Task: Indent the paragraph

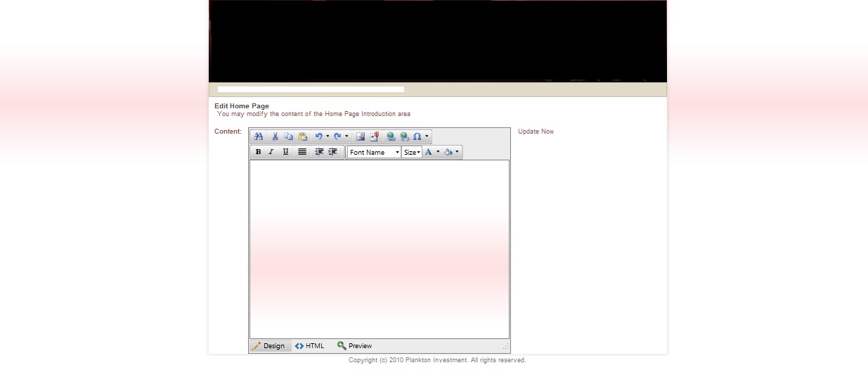Action: (x=319, y=152)
